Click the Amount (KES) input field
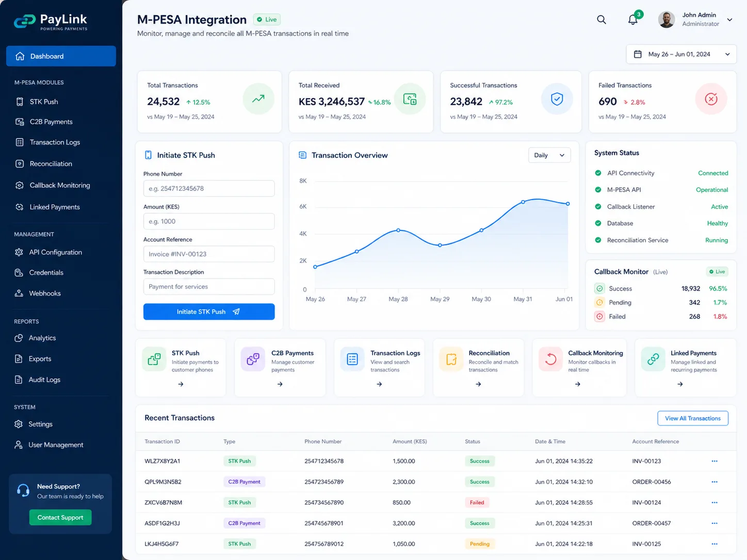The height and width of the screenshot is (560, 747). click(x=209, y=221)
